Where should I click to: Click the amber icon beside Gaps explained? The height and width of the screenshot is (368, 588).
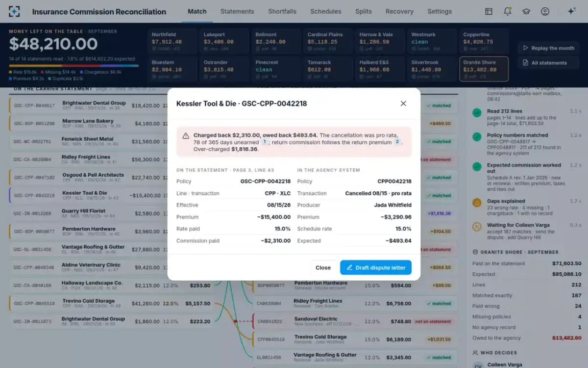(477, 202)
